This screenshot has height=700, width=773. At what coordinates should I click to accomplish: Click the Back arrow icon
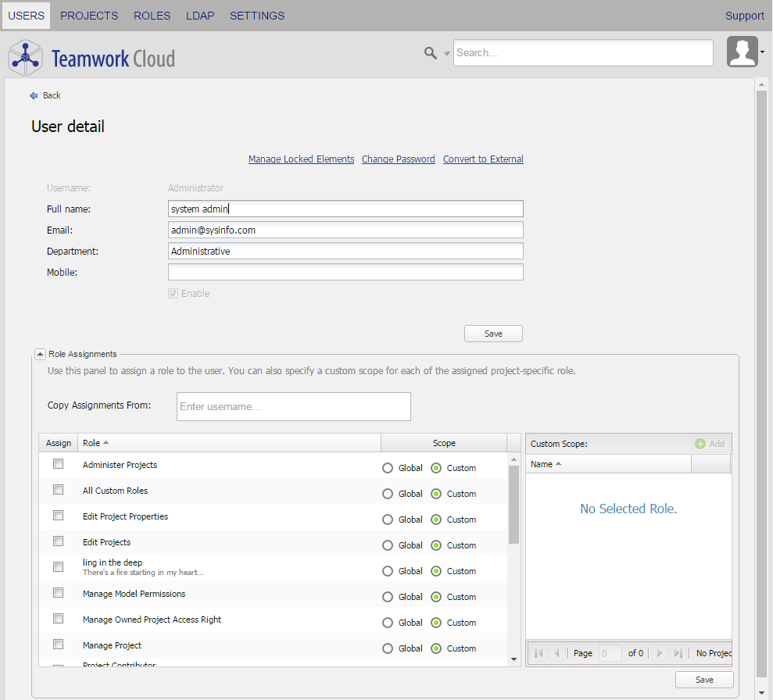[x=34, y=95]
